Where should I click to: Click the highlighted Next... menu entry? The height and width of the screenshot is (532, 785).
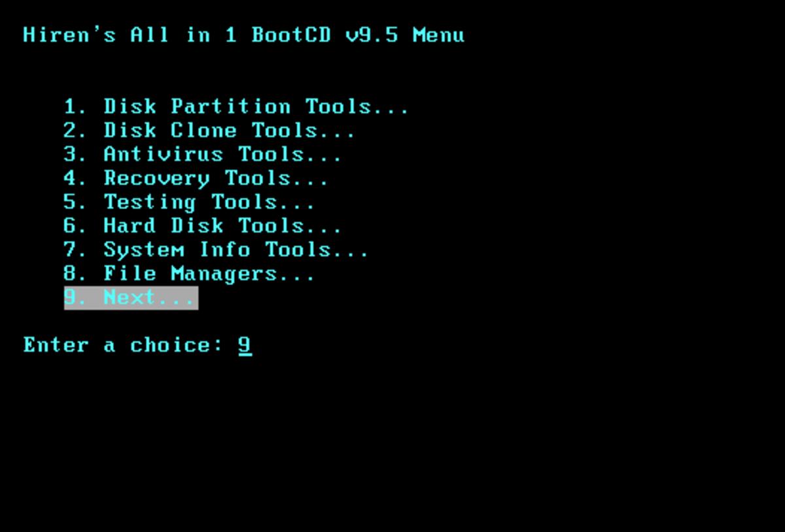click(x=131, y=297)
